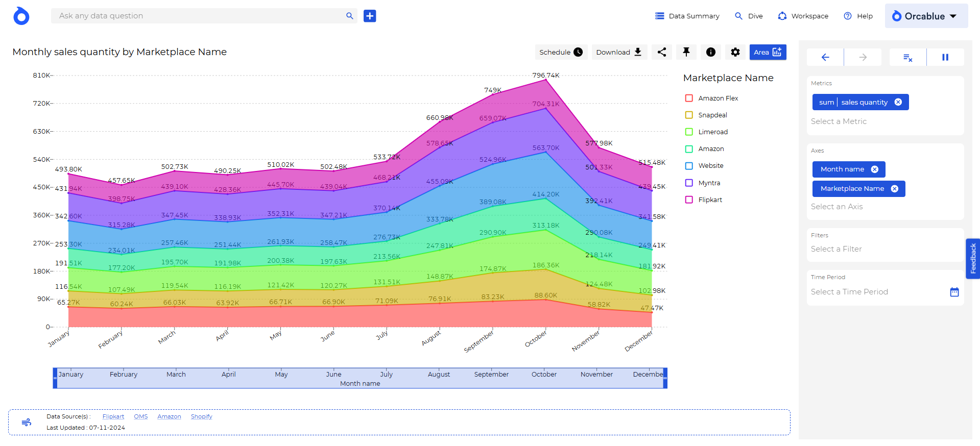Click the 749K September data label
Viewport: 980px width, 446px height.
tap(493, 90)
